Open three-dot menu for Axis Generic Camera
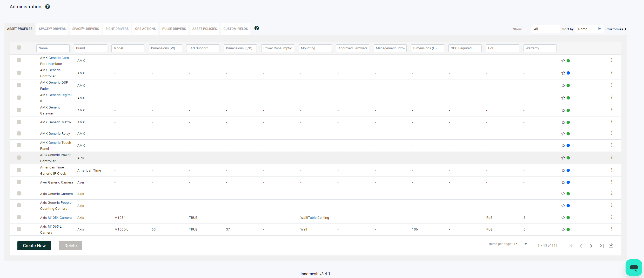 tap(612, 193)
